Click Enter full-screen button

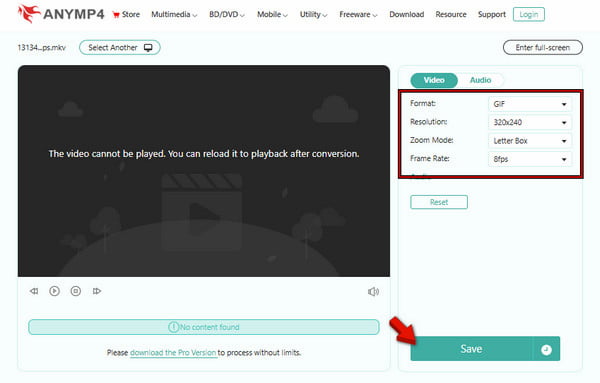[x=543, y=47]
